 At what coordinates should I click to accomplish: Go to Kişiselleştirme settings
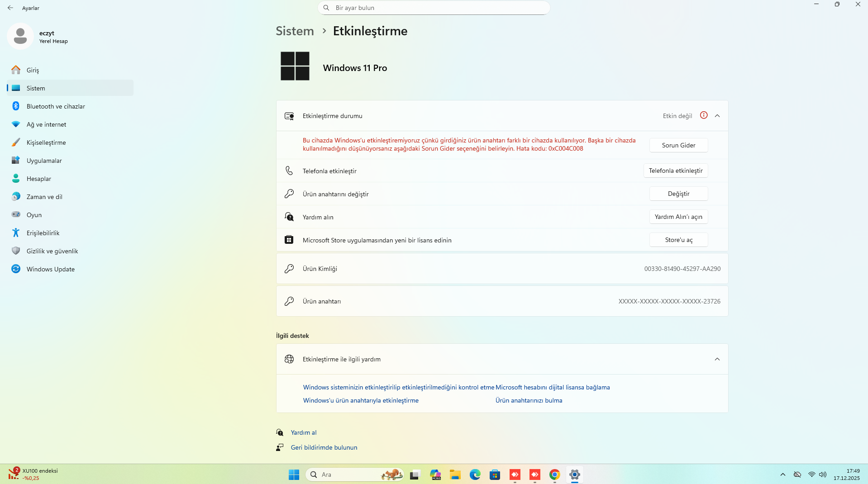pos(70,142)
